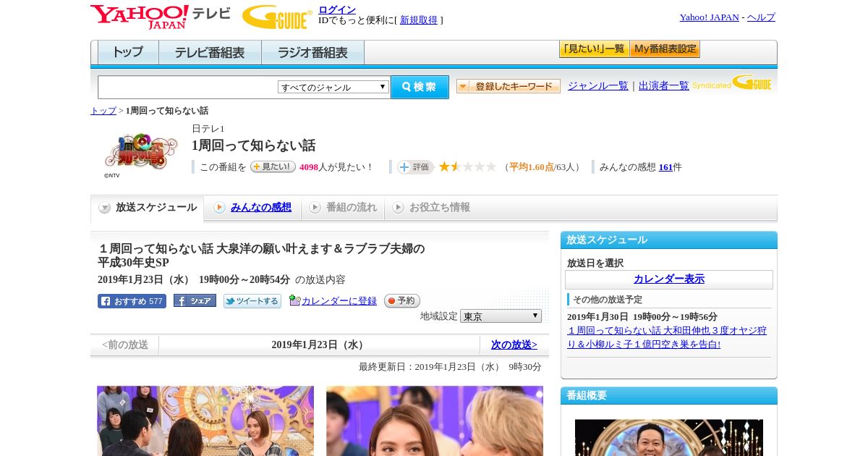This screenshot has height=456, width=868.
Task: Click the 番組概要 sidebar header
Action: click(669, 395)
